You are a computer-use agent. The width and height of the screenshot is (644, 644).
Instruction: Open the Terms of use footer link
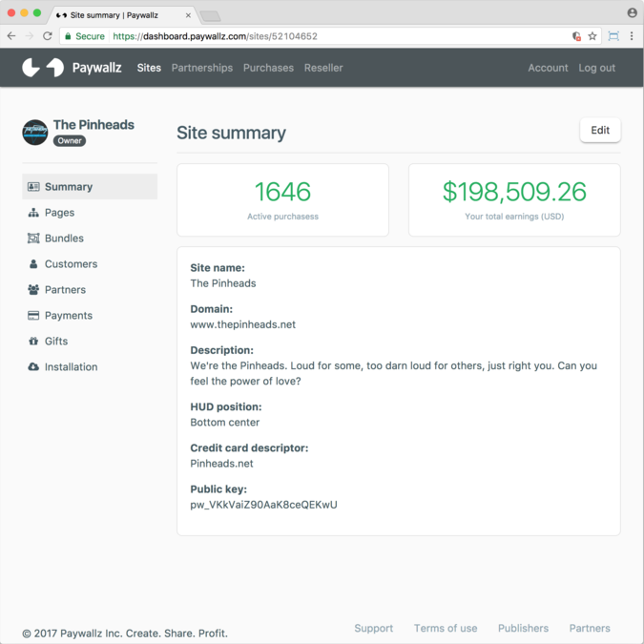[x=446, y=629]
